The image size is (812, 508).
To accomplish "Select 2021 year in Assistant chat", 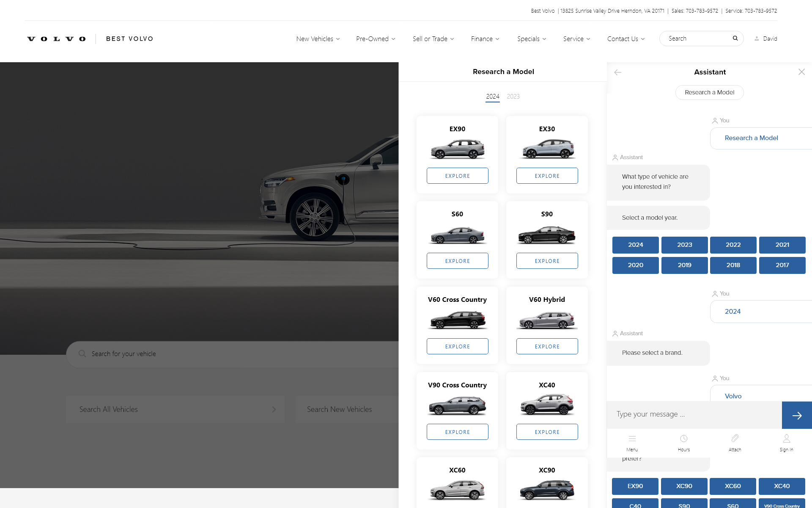I will click(x=782, y=245).
